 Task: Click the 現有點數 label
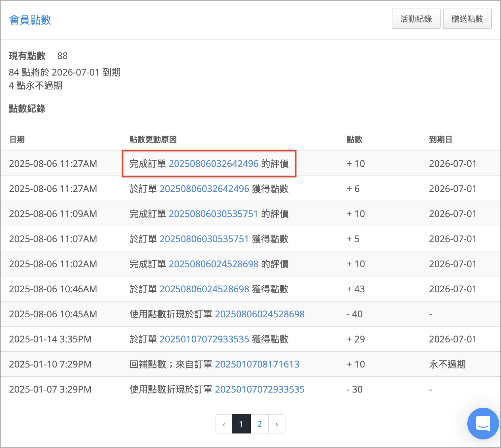27,56
